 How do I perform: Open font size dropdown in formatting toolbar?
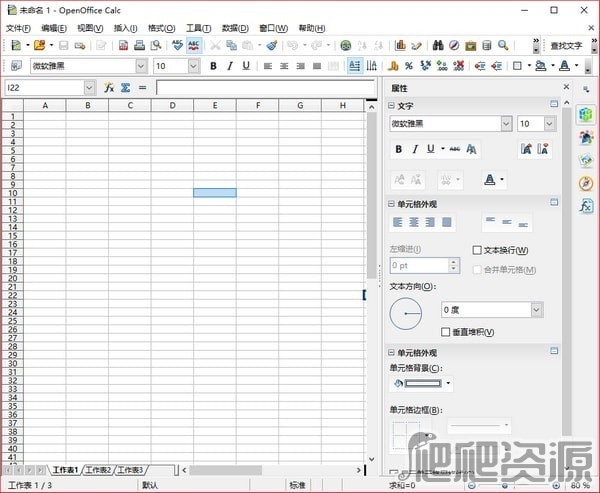point(194,66)
